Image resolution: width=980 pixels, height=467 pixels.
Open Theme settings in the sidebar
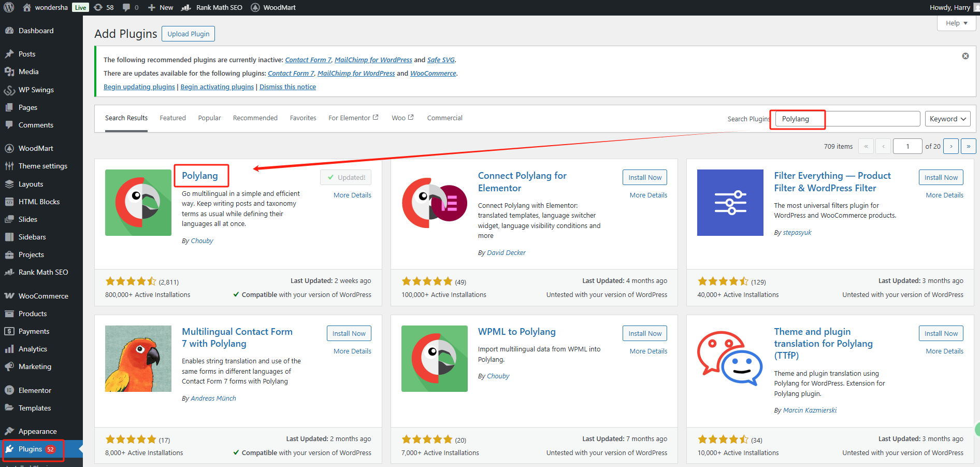click(x=42, y=166)
